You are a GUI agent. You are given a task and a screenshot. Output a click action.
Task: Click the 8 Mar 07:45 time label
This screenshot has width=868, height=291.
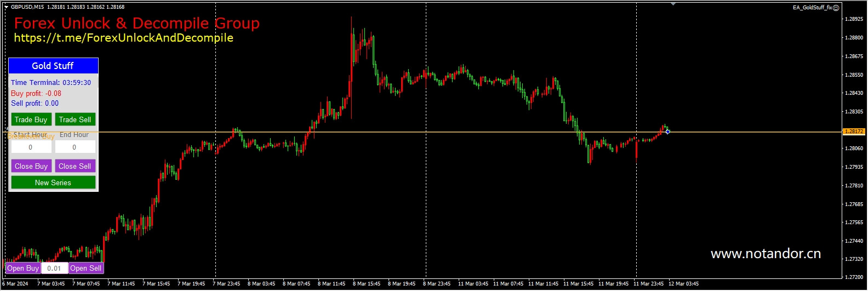(296, 284)
